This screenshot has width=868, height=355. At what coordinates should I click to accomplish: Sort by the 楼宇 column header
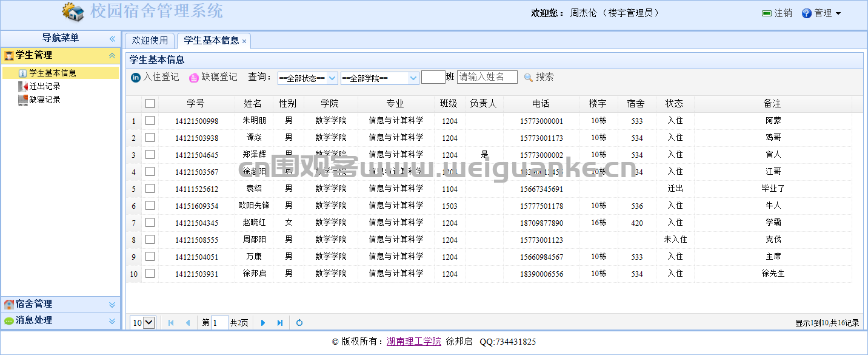(598, 104)
